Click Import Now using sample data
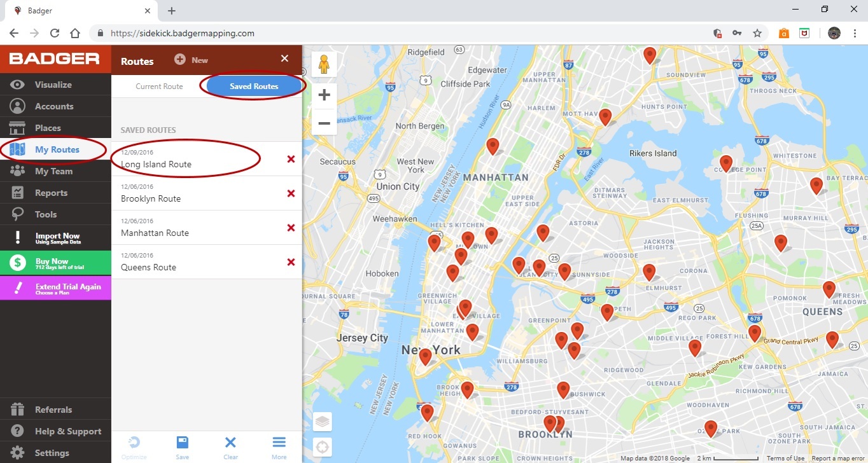This screenshot has width=868, height=463. coord(55,238)
